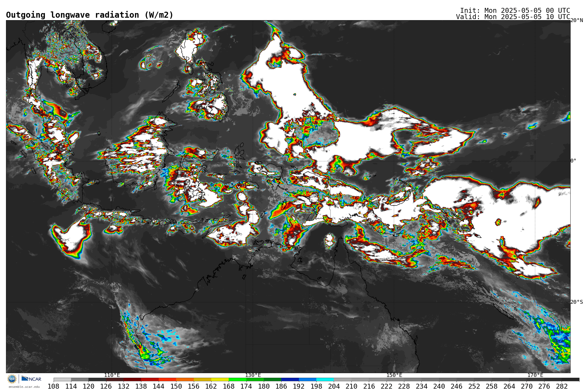588x390 pixels.
Task: Pick the gold 156–162 colorbar swatch
Action: 202,380
